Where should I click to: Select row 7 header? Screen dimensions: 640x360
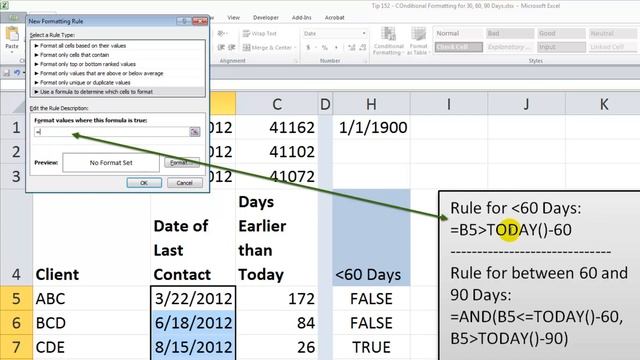pos(16,347)
